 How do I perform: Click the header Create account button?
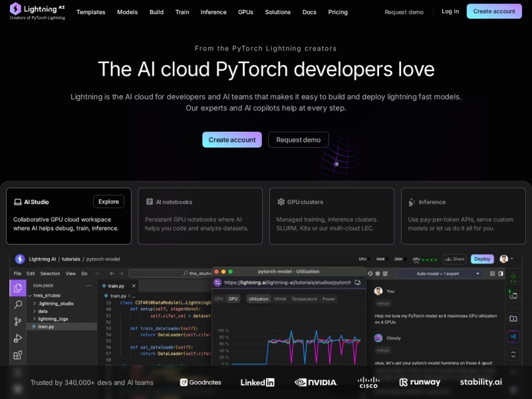tap(494, 11)
